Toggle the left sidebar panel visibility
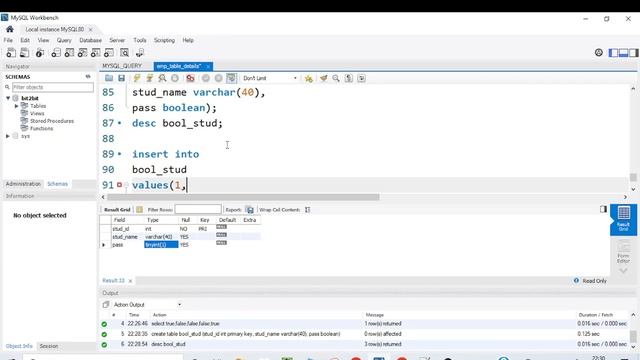The image size is (640, 360). click(x=613, y=53)
